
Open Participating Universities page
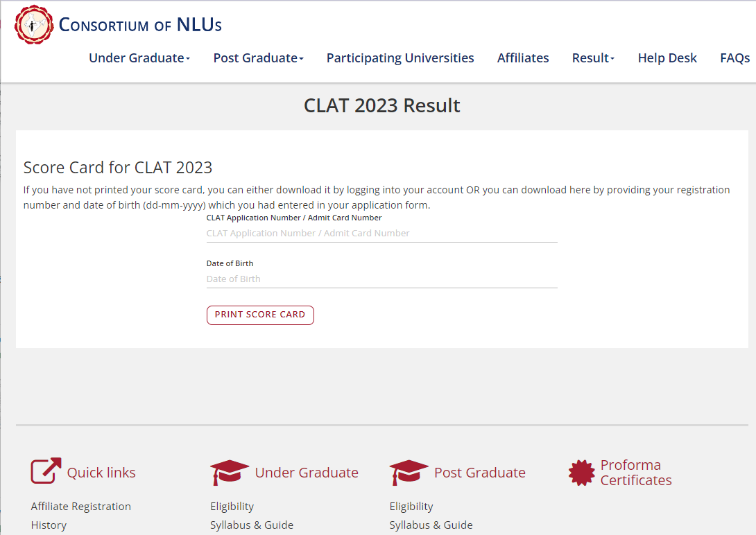[400, 58]
